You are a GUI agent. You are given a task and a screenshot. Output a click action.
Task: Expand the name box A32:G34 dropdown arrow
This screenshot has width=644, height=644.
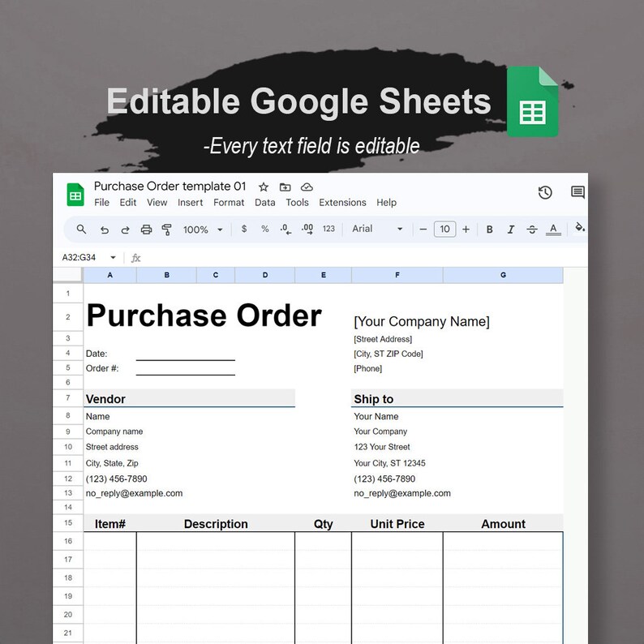tap(113, 257)
